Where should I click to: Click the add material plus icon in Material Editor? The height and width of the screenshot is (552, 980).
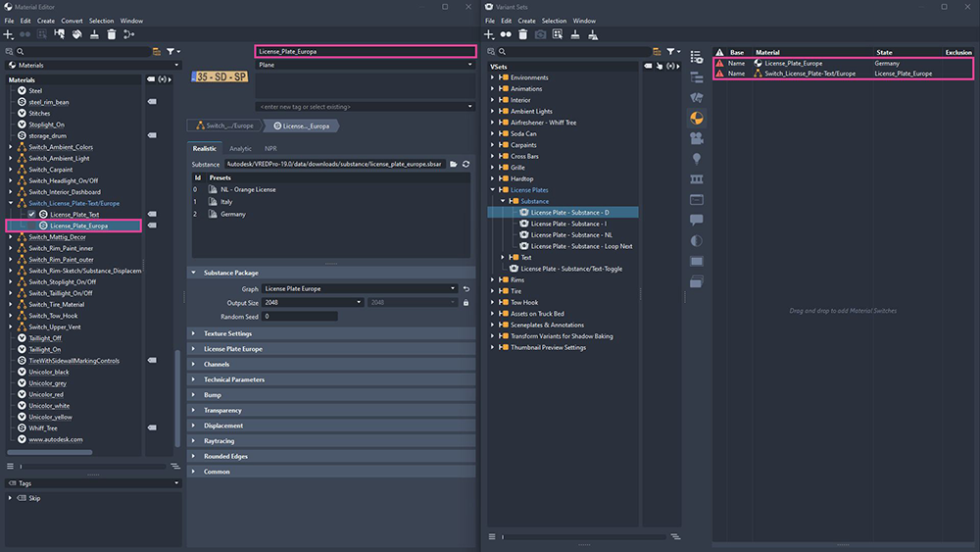[x=8, y=34]
